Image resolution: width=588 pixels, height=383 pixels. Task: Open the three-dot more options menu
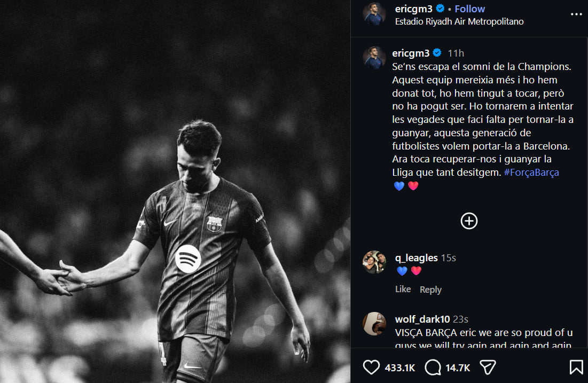pos(576,14)
